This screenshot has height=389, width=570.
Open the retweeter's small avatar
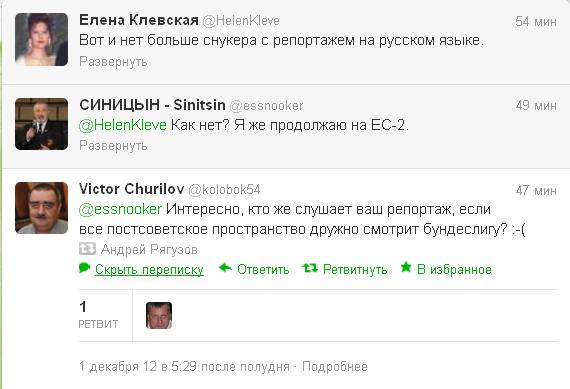[x=159, y=315]
